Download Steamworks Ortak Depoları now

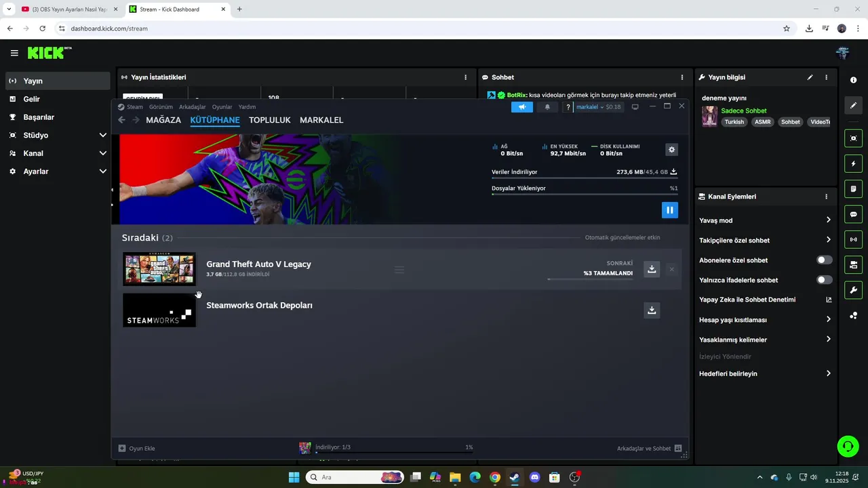coord(652,310)
